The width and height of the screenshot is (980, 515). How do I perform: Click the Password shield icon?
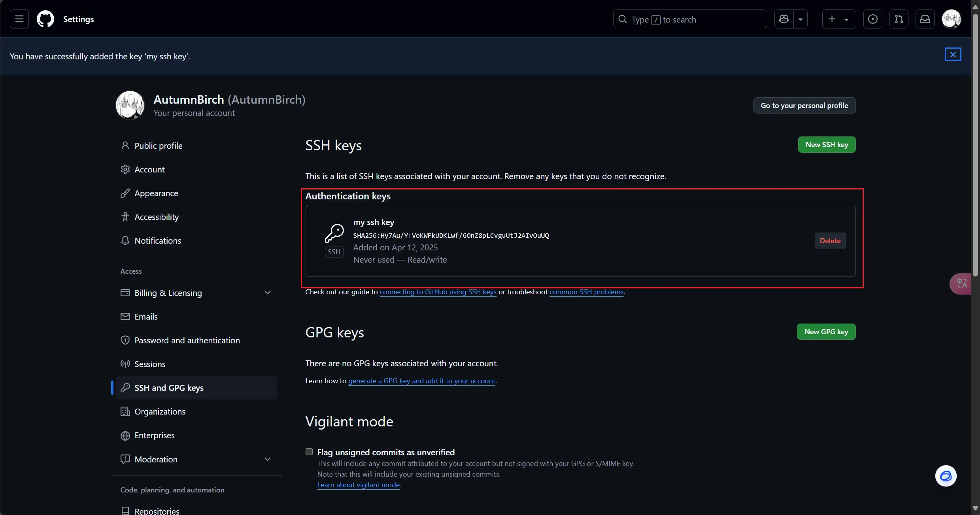125,340
